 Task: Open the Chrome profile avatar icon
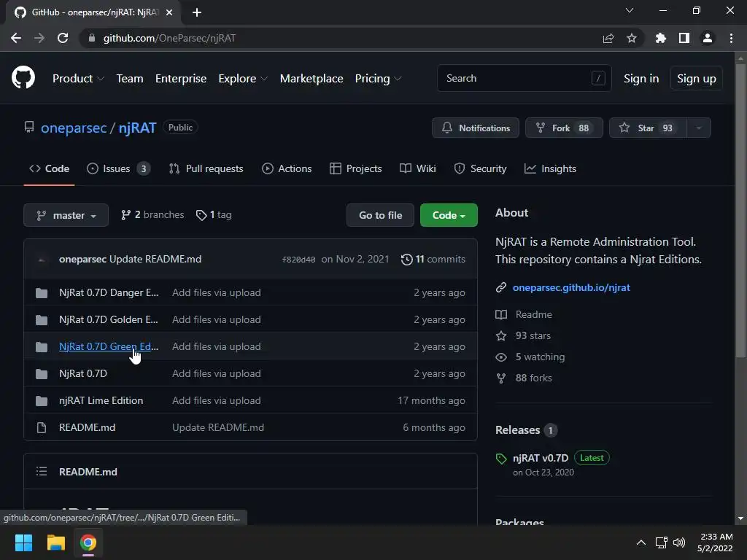[x=708, y=38]
